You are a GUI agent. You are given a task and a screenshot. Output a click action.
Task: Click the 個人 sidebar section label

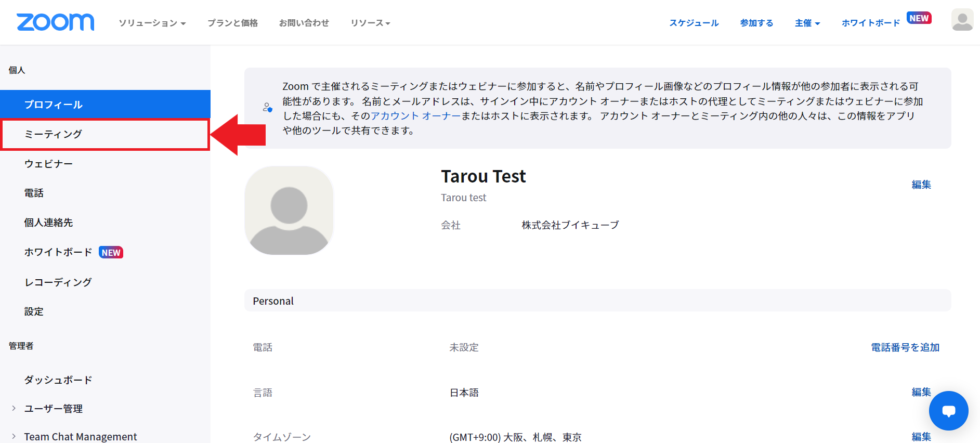(x=17, y=70)
